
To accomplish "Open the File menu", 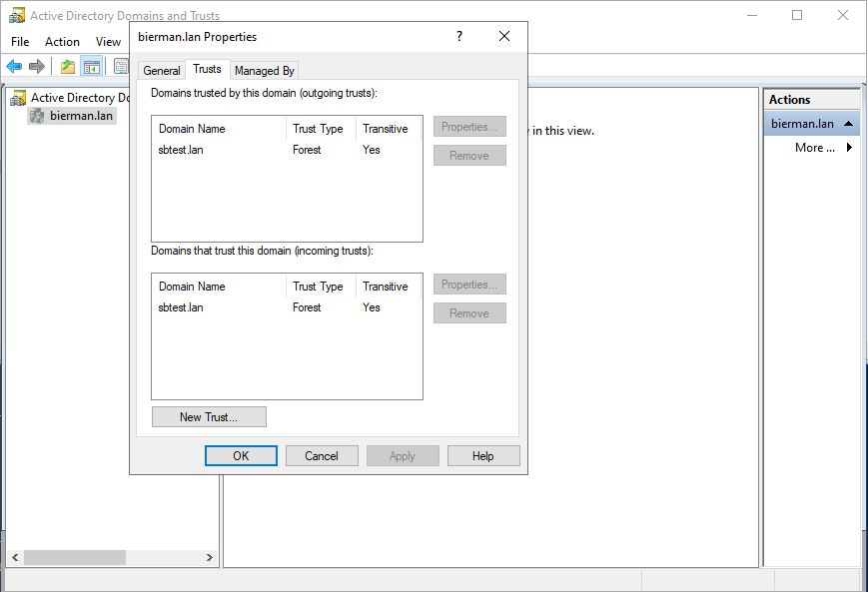I will click(x=20, y=42).
